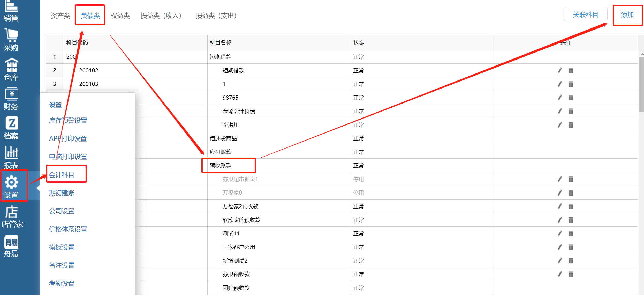Open 备注设置 in settings menu
Image resolution: width=644 pixels, height=295 pixels.
62,265
